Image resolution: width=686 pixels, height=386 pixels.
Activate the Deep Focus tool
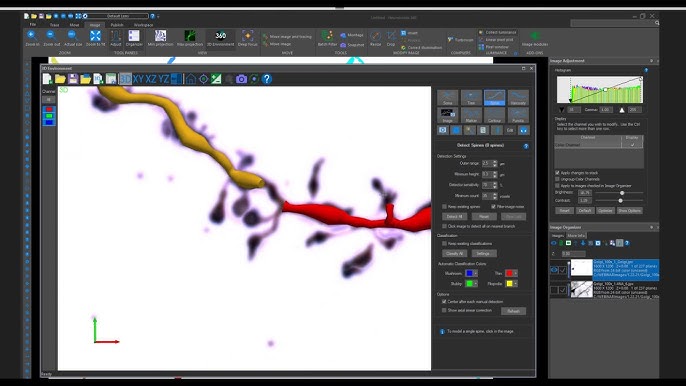(x=248, y=38)
